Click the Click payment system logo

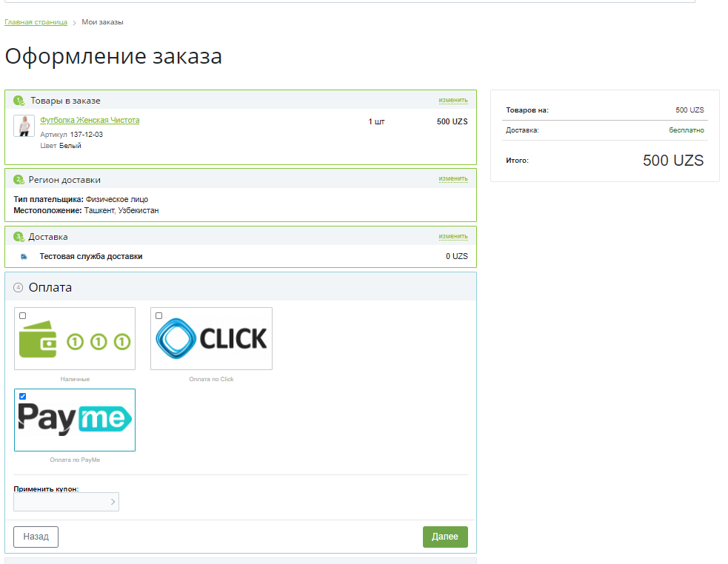pyautogui.click(x=211, y=339)
